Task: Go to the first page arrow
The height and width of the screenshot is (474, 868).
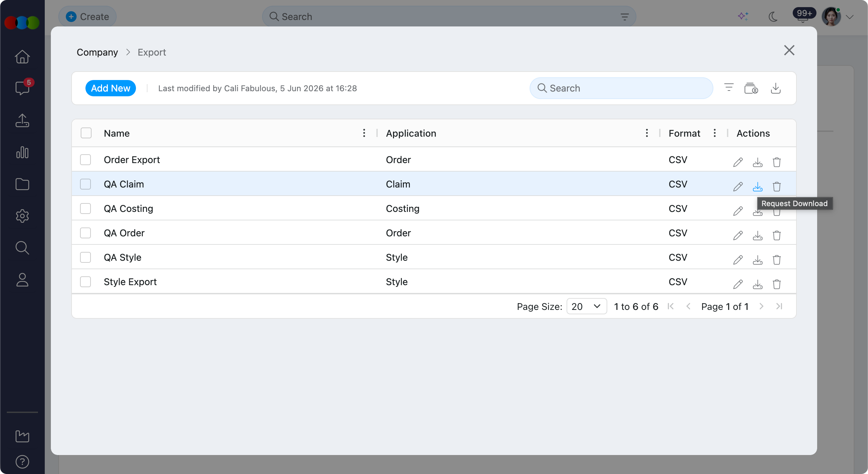Action: click(x=670, y=306)
